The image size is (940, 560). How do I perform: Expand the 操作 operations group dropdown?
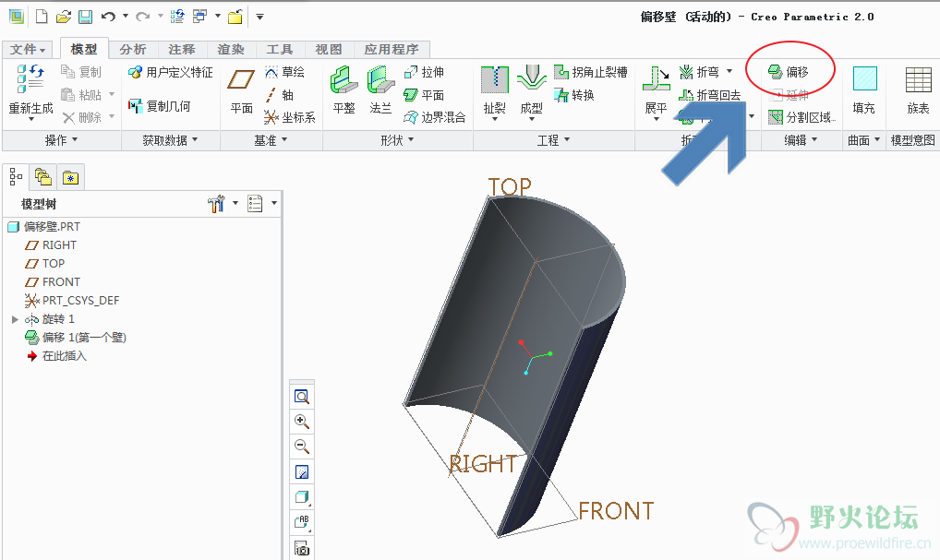(x=62, y=140)
